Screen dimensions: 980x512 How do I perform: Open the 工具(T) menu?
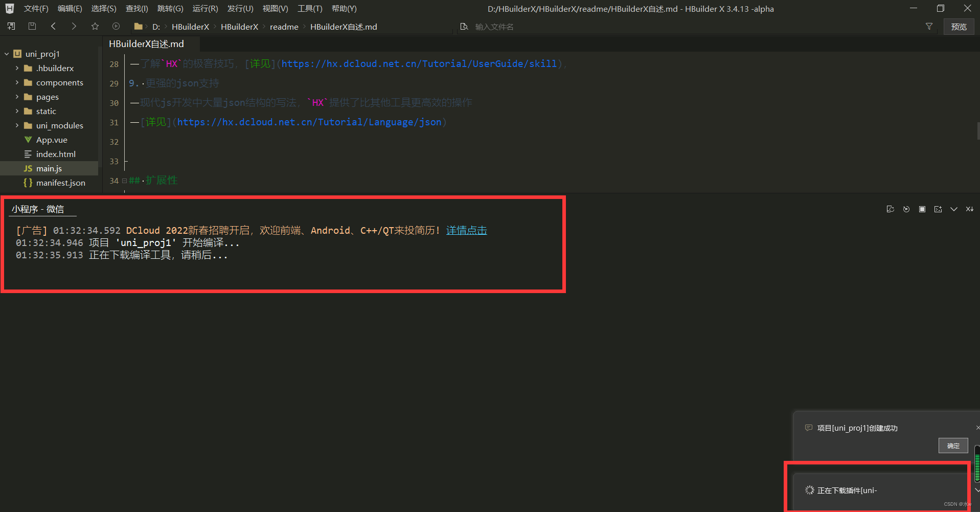click(310, 9)
